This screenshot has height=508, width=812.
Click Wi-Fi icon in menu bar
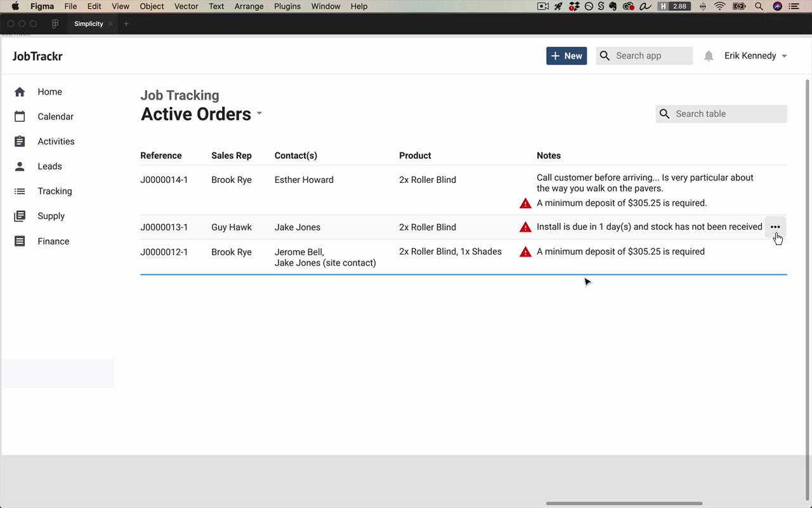coord(719,6)
